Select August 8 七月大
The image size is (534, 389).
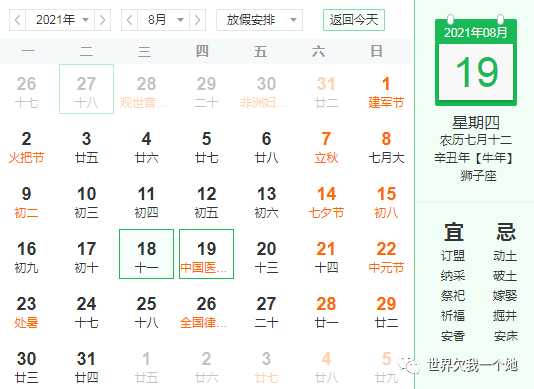click(x=386, y=147)
